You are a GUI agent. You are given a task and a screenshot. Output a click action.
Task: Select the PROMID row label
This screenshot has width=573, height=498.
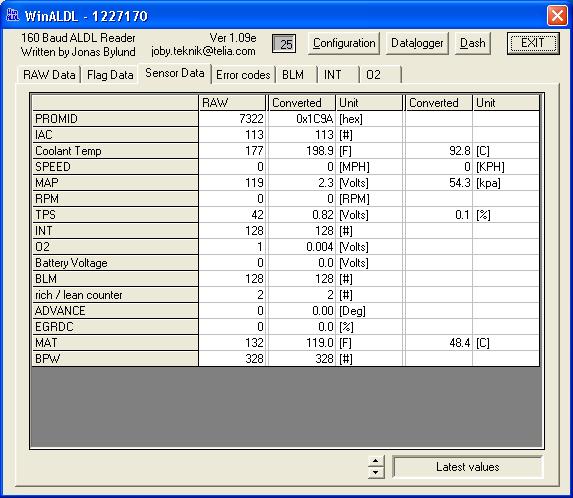pos(115,119)
